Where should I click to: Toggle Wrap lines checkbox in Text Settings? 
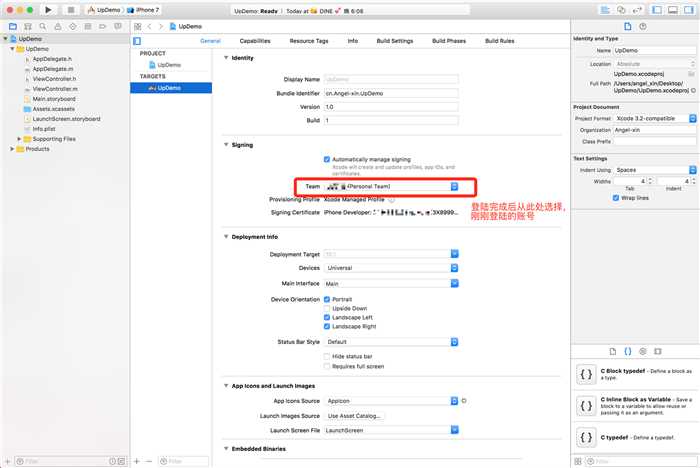(x=616, y=198)
